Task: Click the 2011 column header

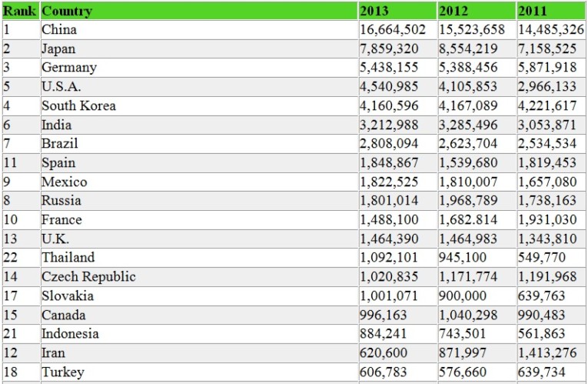Action: 533,11
